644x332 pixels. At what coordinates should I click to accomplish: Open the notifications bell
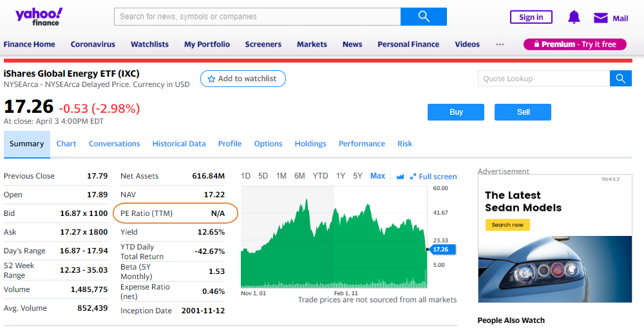point(574,17)
